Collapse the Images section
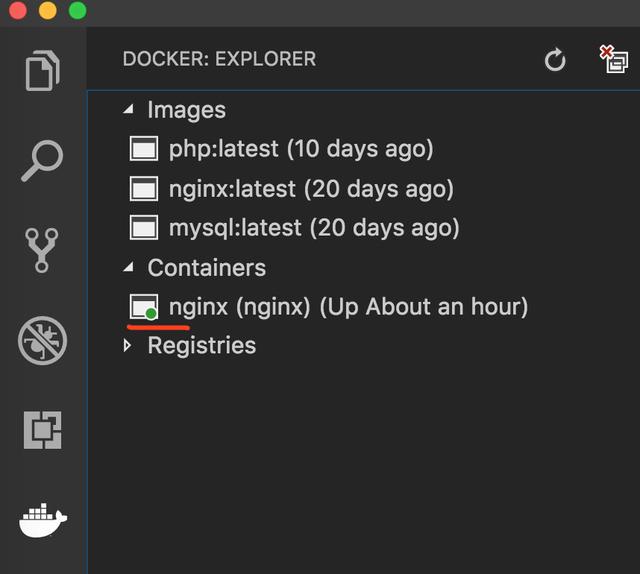640x574 pixels. click(129, 109)
